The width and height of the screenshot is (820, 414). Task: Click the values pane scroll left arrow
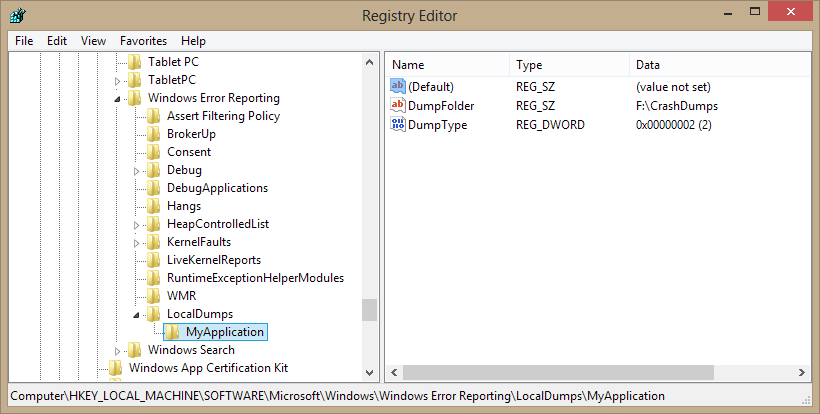pyautogui.click(x=394, y=373)
